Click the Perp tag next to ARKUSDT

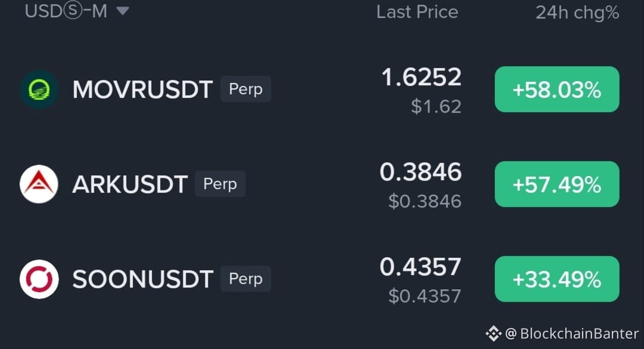pos(220,184)
